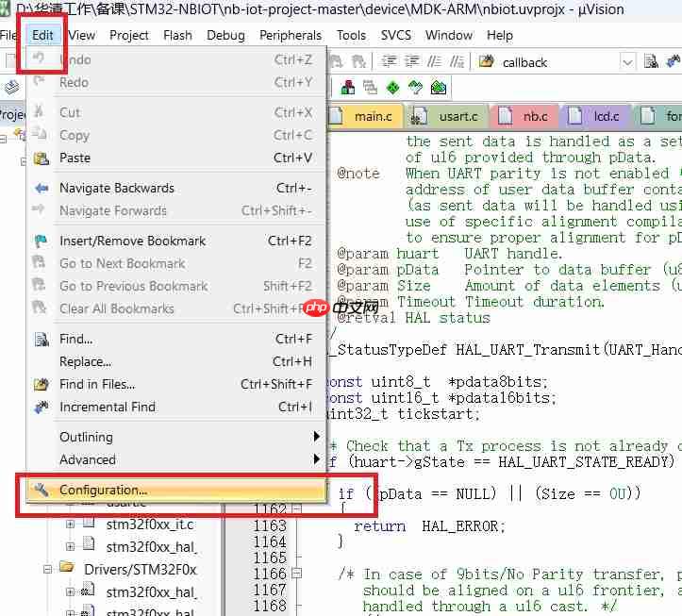The image size is (682, 616).
Task: Click the Insert/Remove Bookmark flag icon
Action: point(41,241)
